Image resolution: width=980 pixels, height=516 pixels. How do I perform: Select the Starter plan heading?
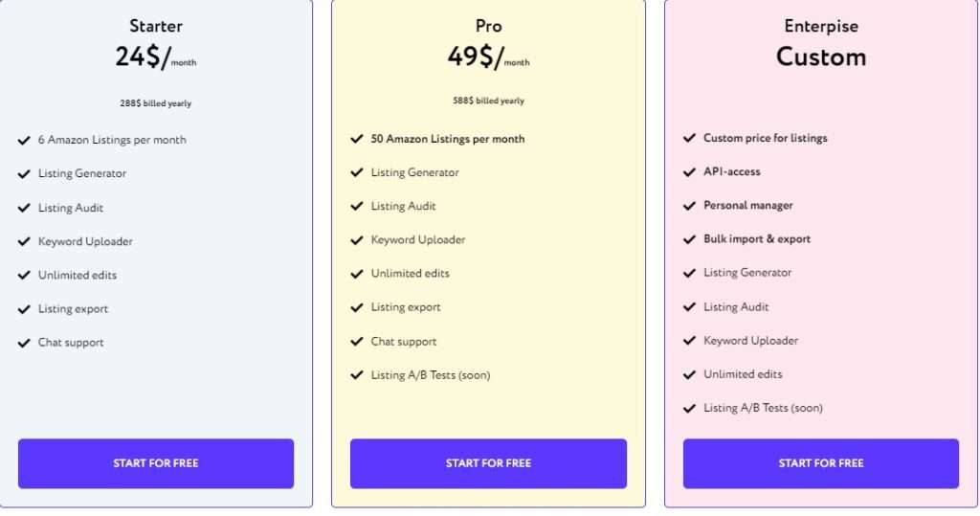tap(156, 26)
